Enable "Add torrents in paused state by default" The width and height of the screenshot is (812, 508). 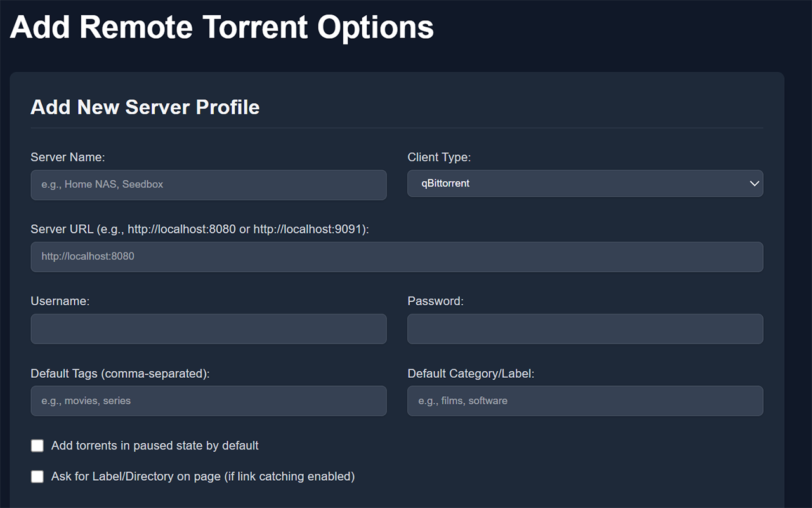click(x=37, y=446)
